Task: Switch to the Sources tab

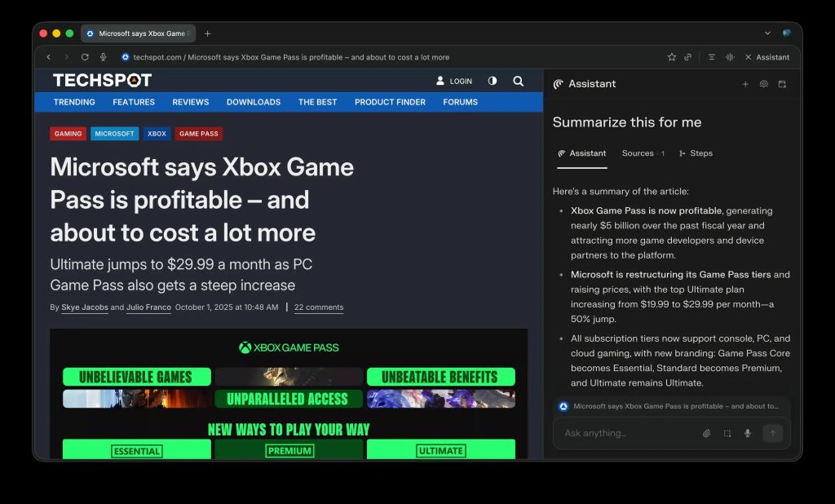Action: [638, 153]
